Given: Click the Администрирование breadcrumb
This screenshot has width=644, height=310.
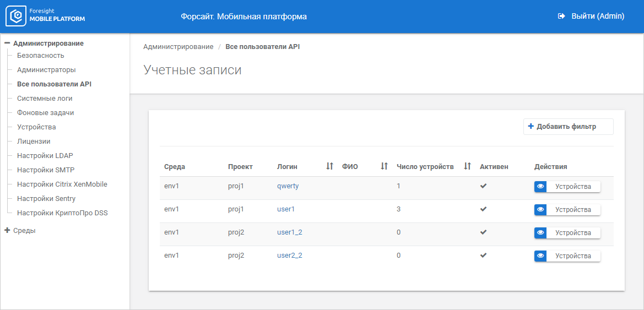Looking at the screenshot, I should pos(178,47).
